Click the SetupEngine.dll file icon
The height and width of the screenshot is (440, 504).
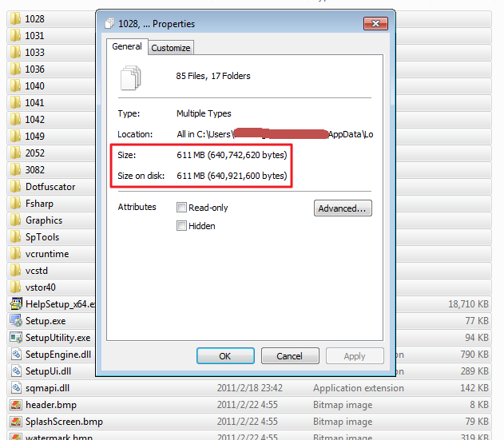(16, 355)
